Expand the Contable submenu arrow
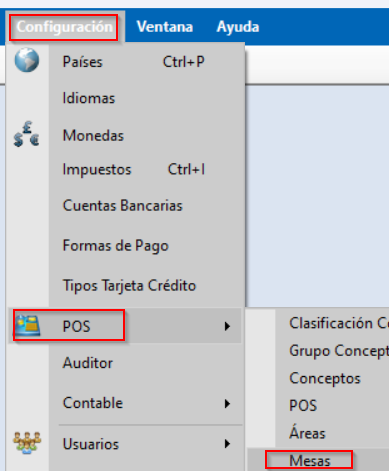Screen dimensions: 389x471 coord(227,404)
